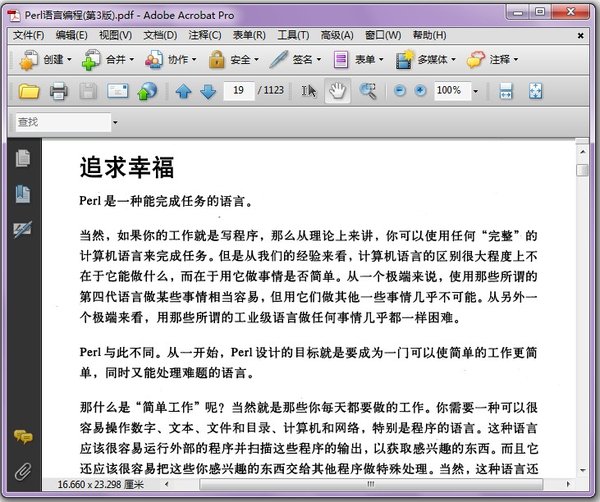Expand the 协作 dropdown arrow
The height and width of the screenshot is (502, 600).
click(x=194, y=60)
